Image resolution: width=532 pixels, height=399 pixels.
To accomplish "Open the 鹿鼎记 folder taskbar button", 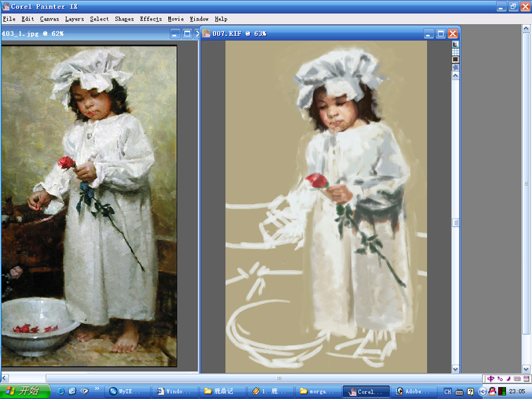I will (223, 392).
